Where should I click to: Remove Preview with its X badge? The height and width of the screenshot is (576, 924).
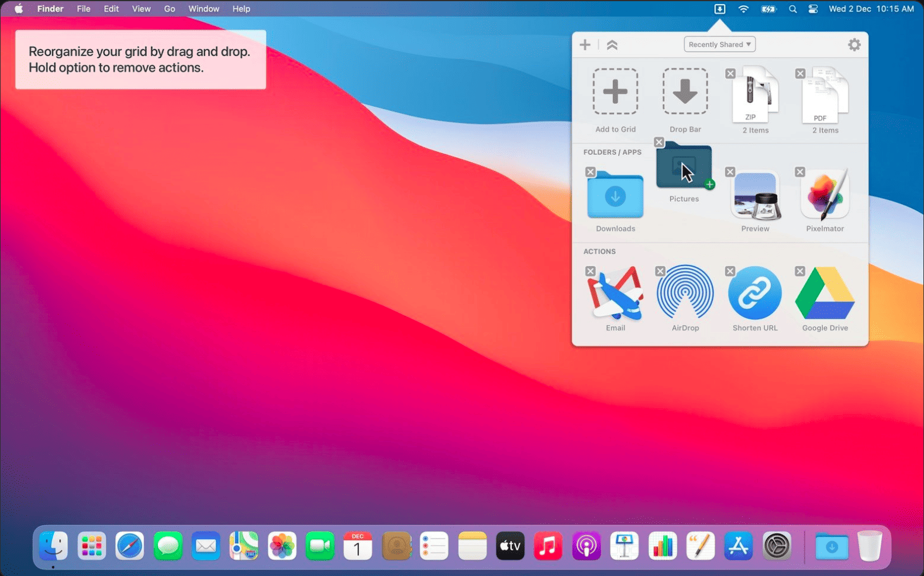point(730,172)
